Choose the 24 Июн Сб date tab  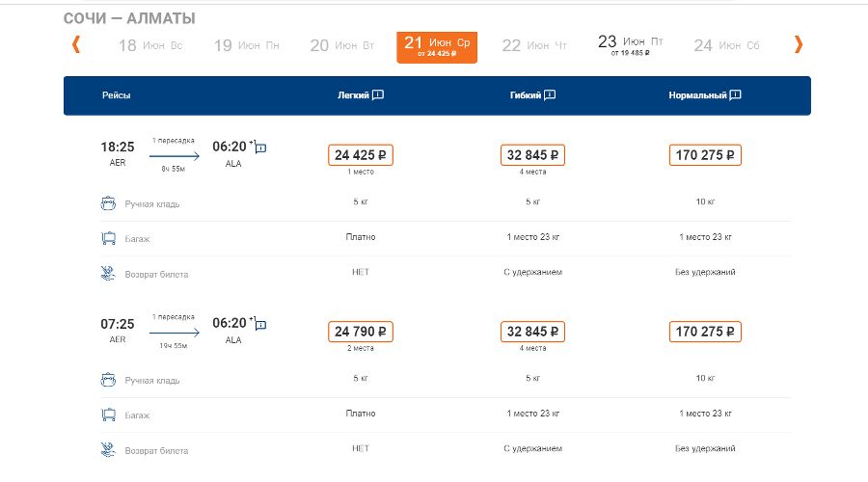coord(726,45)
